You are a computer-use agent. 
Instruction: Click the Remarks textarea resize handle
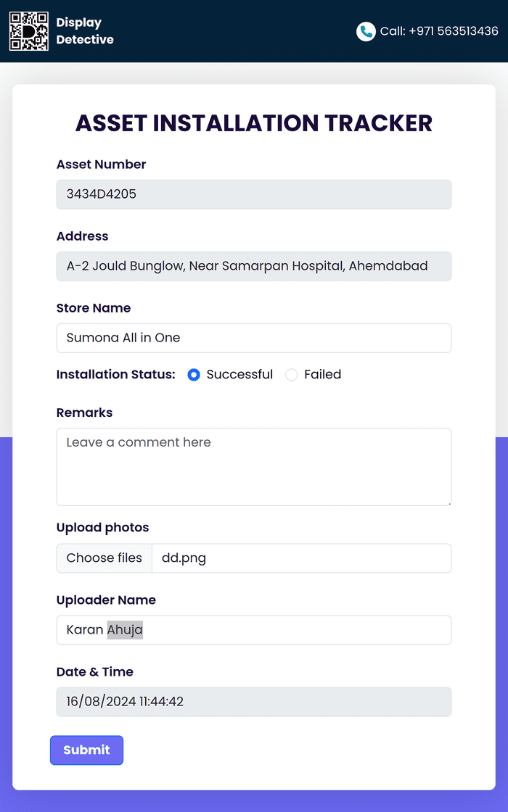click(448, 502)
